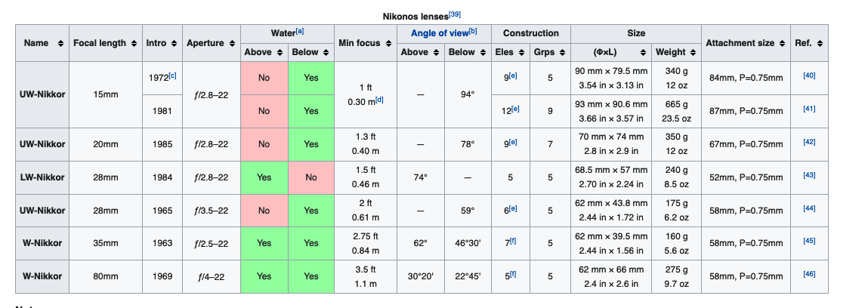Sort by (Φ×L) size arrows
Screen dimensions: 868x308
[643, 53]
